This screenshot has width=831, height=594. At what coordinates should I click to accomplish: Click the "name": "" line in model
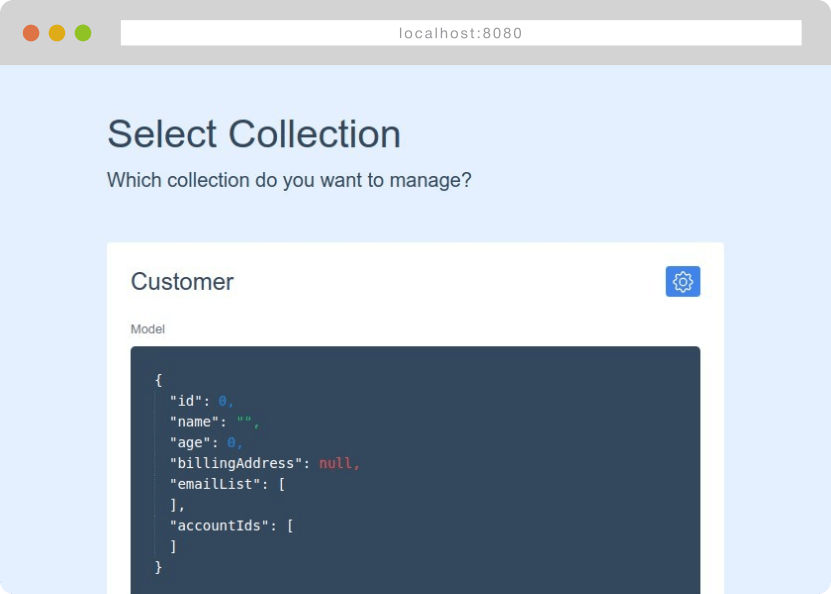[x=214, y=422]
